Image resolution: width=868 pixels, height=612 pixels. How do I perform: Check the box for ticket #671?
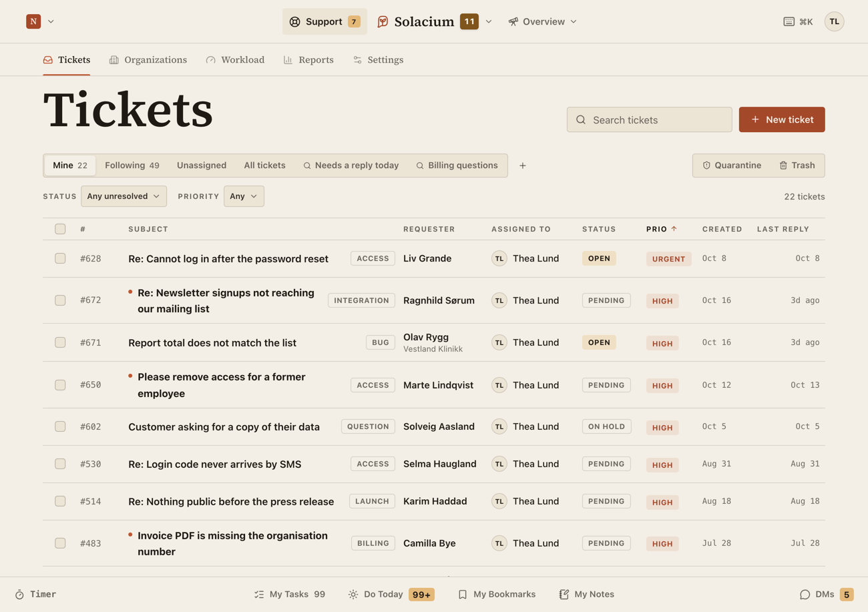tap(60, 342)
